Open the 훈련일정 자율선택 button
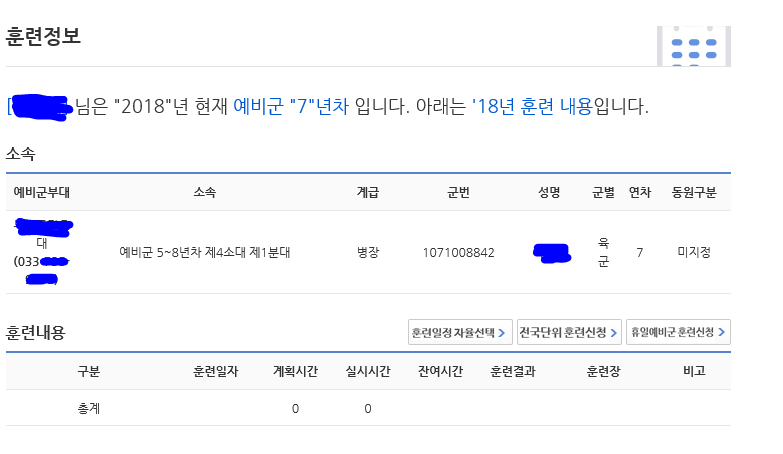 (460, 332)
